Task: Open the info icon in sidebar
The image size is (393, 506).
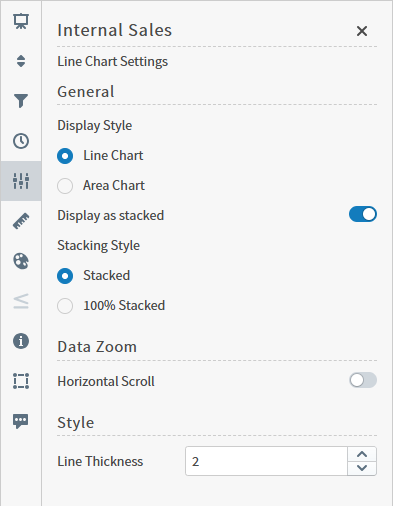Action: (21, 341)
